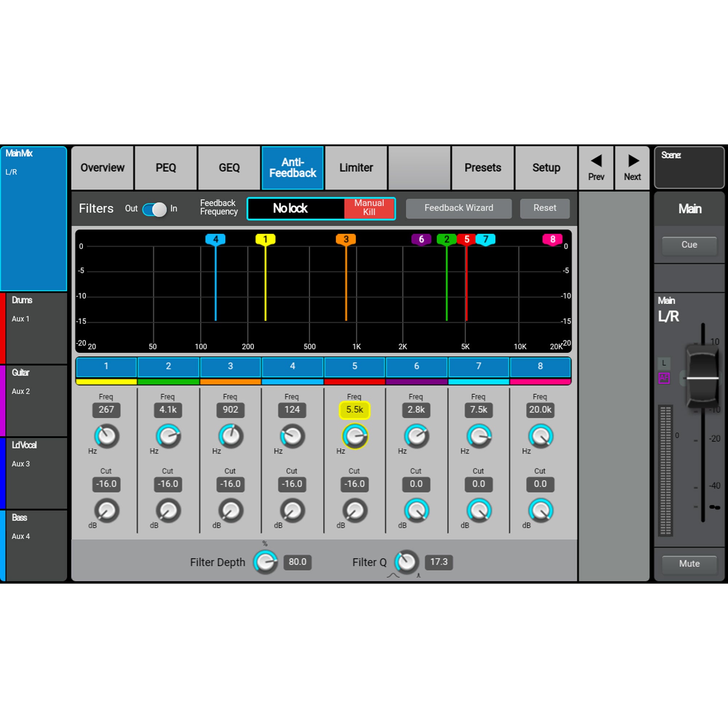The height and width of the screenshot is (728, 728).
Task: Click the Next scene arrow
Action: [x=632, y=168]
